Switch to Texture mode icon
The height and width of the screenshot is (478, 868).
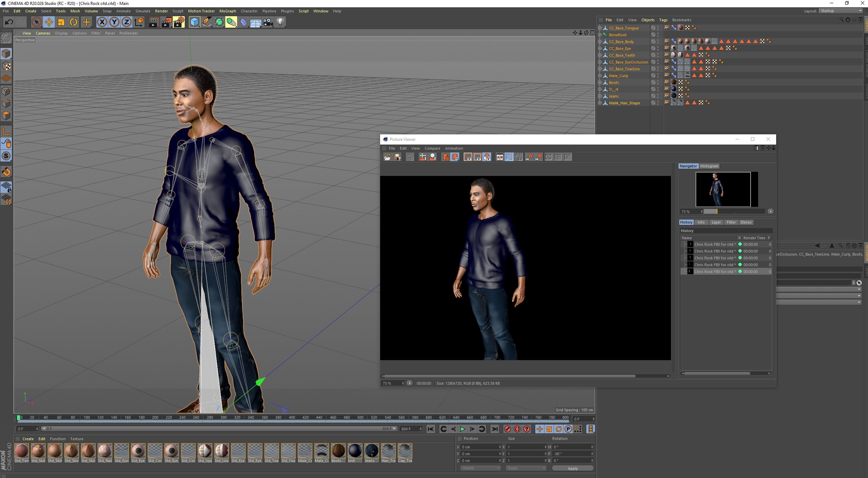(x=6, y=66)
